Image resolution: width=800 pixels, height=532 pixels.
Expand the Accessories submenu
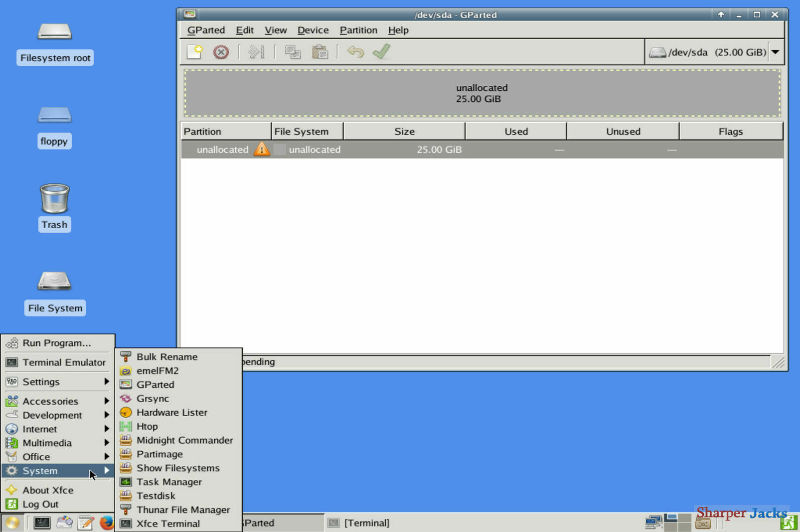pyautogui.click(x=58, y=401)
